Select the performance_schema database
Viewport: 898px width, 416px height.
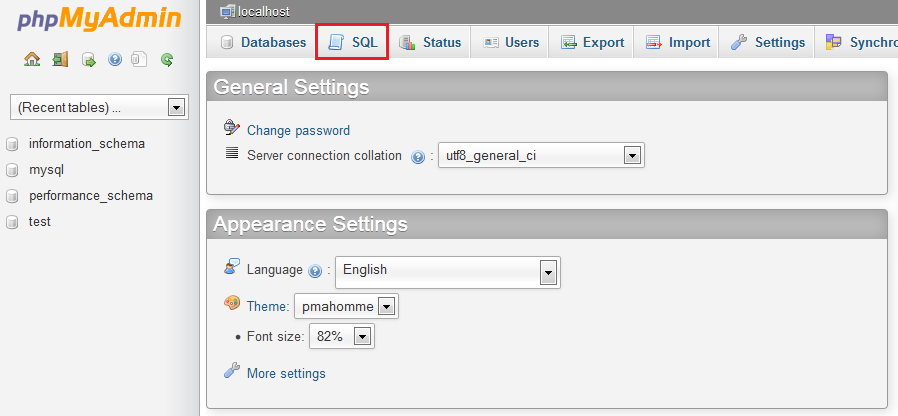(90, 195)
